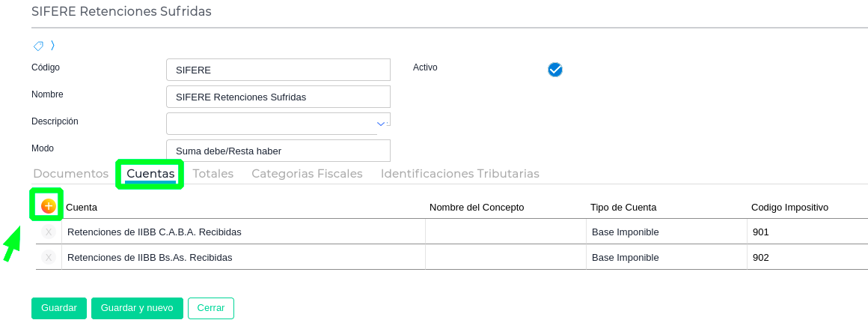
Task: Delete the Retenciones de IIBB Bs.As. row
Action: click(x=49, y=258)
